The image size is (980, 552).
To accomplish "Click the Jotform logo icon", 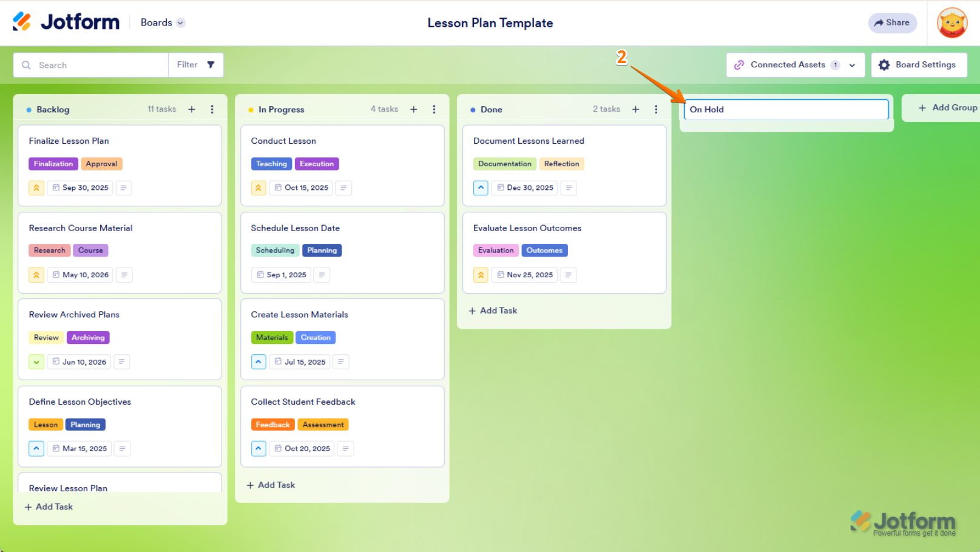I will click(x=22, y=22).
